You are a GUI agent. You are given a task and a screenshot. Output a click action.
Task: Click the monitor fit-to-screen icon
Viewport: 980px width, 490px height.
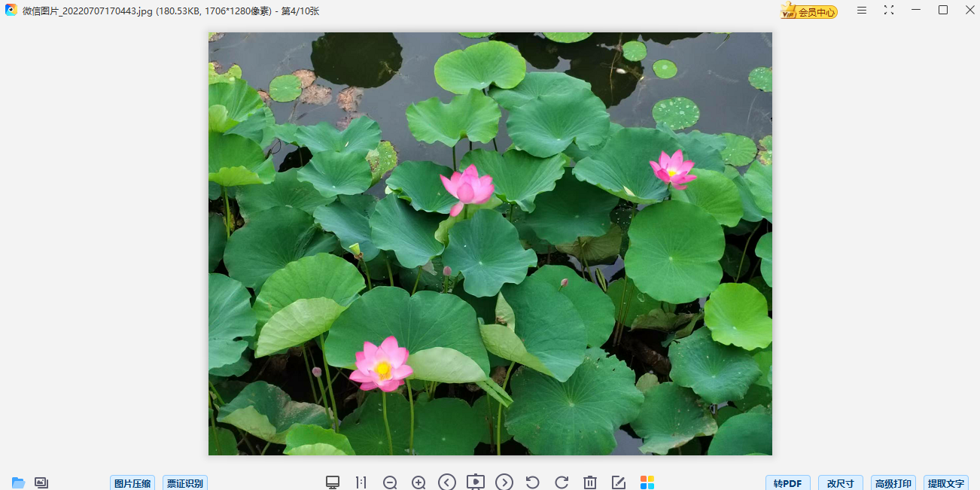tap(333, 482)
